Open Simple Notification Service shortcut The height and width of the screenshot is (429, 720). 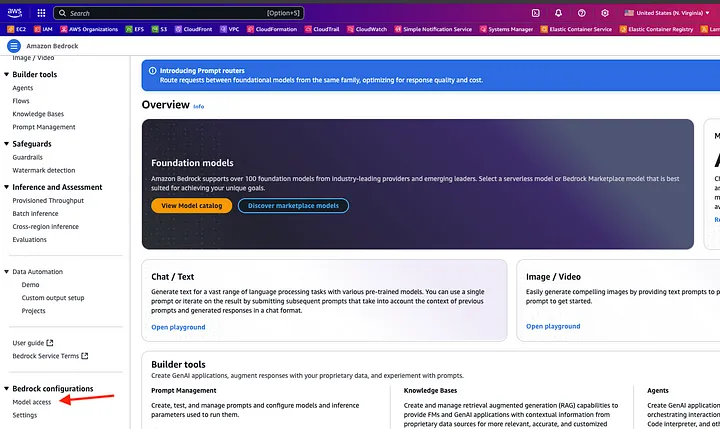pyautogui.click(x=433, y=29)
